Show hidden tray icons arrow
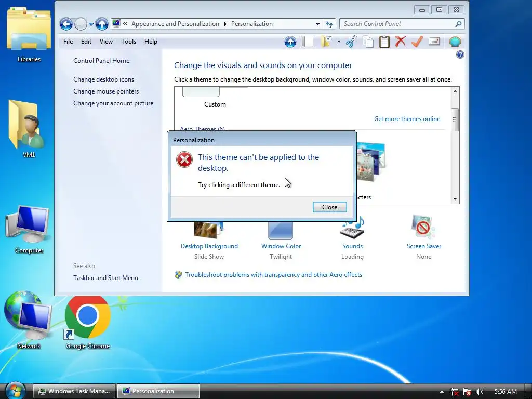The image size is (532, 399). tap(442, 392)
